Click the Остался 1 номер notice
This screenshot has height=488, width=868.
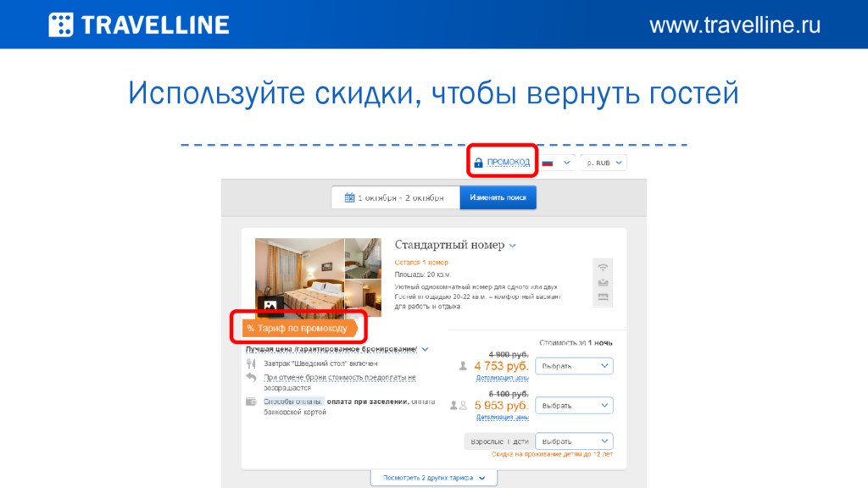421,263
